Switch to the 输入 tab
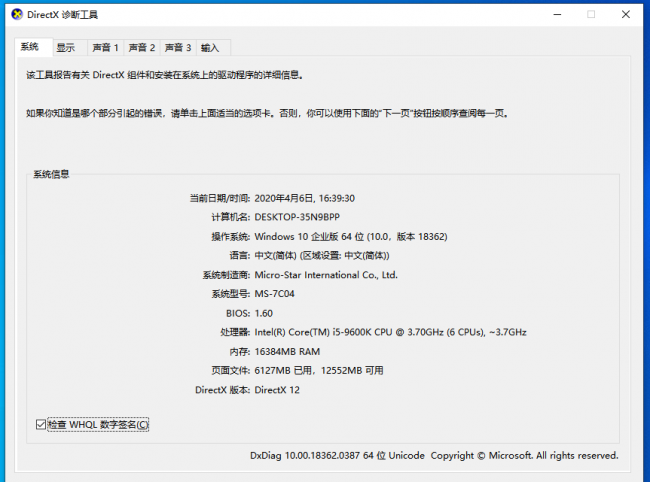 click(213, 48)
